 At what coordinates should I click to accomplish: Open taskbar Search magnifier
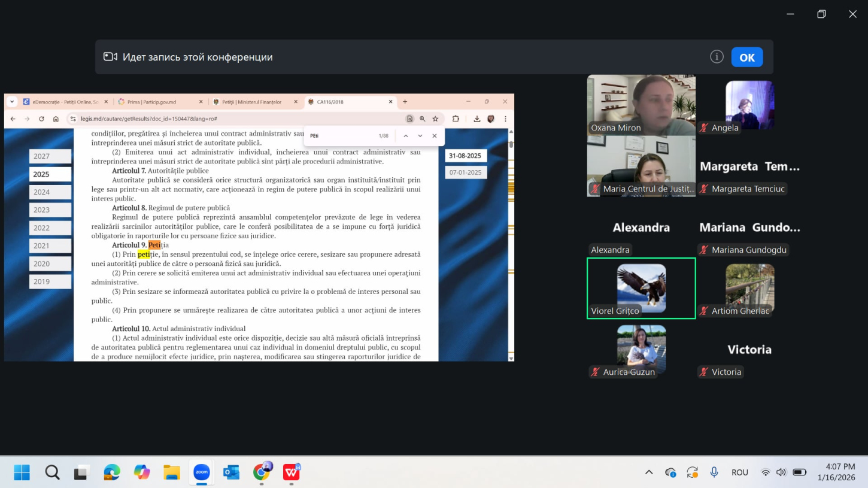(52, 472)
